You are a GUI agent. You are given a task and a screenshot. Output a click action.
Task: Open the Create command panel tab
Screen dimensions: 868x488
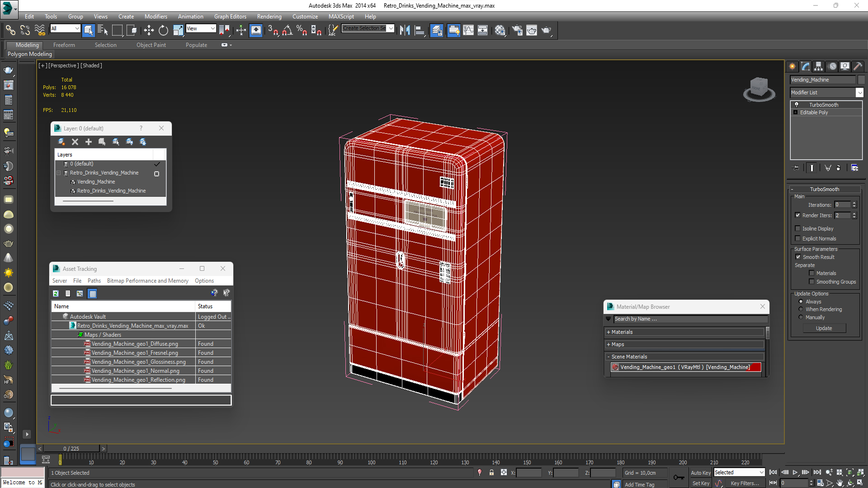793,66
